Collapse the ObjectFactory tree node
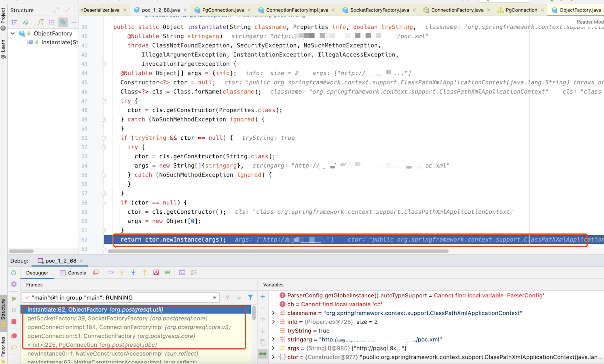Viewport: 604px width, 364px height. tap(13, 33)
